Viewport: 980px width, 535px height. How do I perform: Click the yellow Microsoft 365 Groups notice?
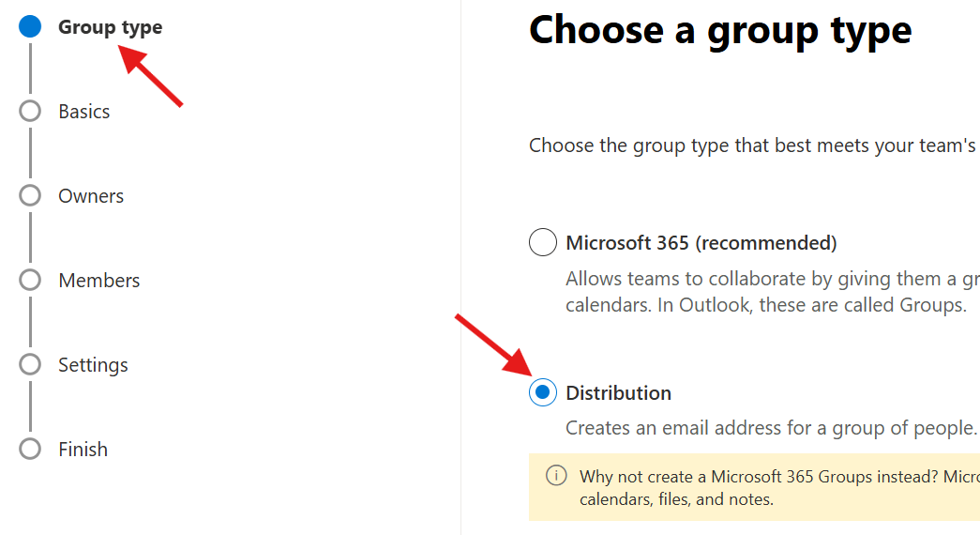pos(769,487)
